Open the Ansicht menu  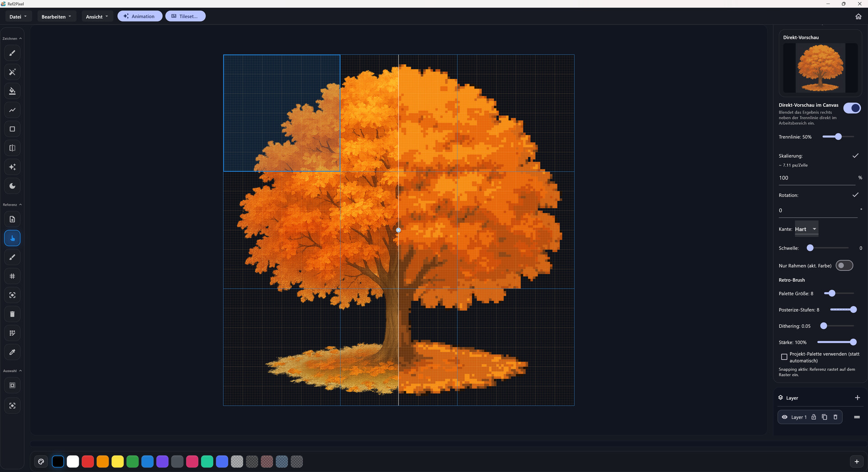[x=96, y=16]
